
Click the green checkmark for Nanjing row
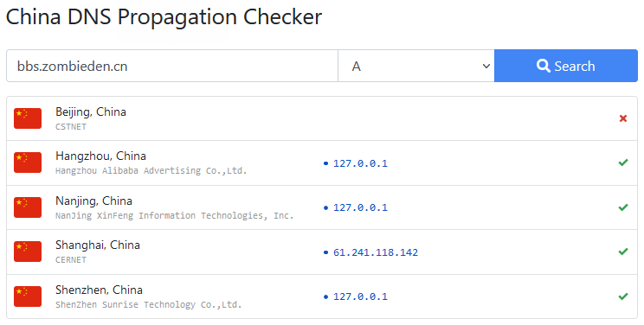click(x=623, y=207)
